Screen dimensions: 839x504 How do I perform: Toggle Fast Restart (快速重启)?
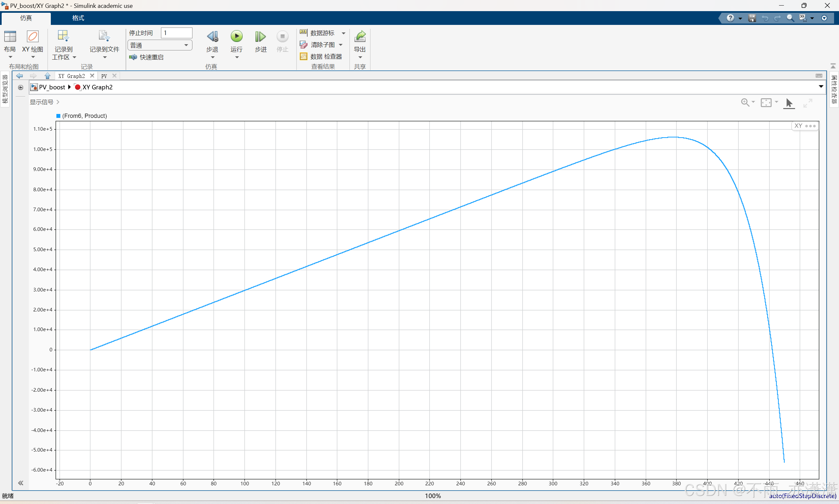(x=147, y=57)
